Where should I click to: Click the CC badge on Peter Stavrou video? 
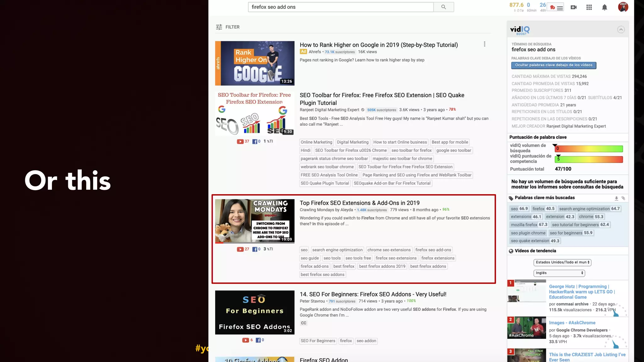303,323
